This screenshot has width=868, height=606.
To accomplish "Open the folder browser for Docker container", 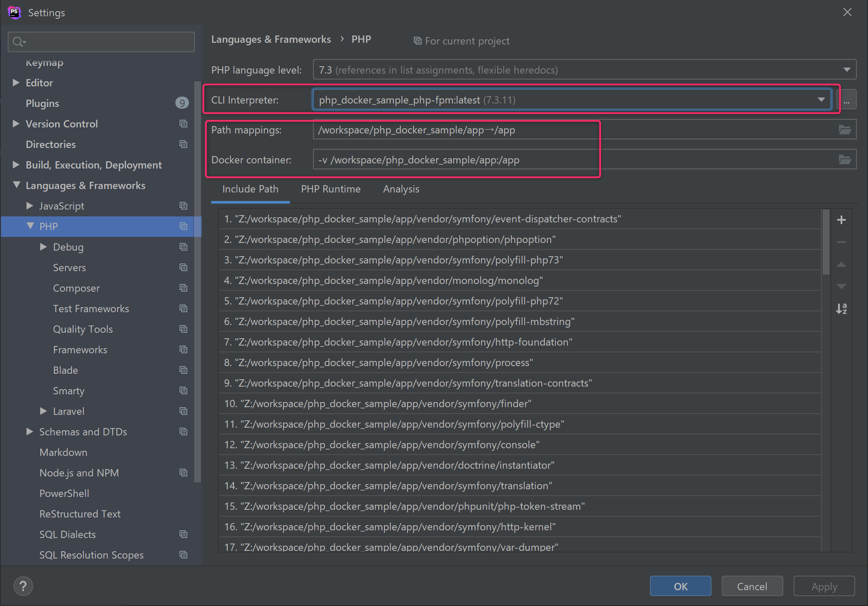I will pyautogui.click(x=845, y=159).
